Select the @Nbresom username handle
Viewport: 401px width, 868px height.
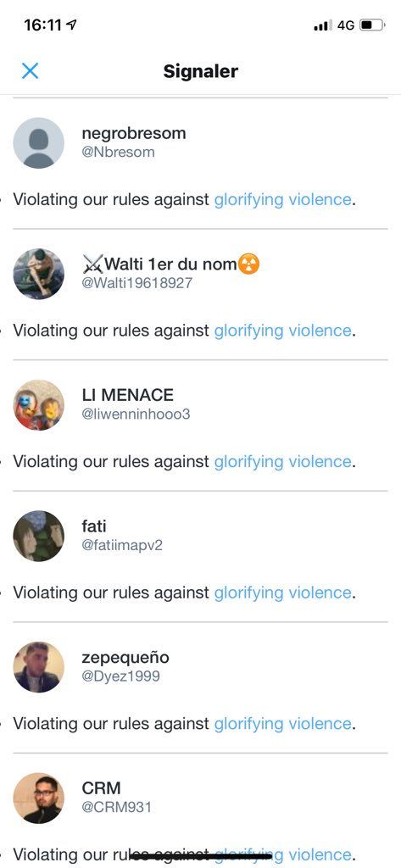click(x=118, y=153)
